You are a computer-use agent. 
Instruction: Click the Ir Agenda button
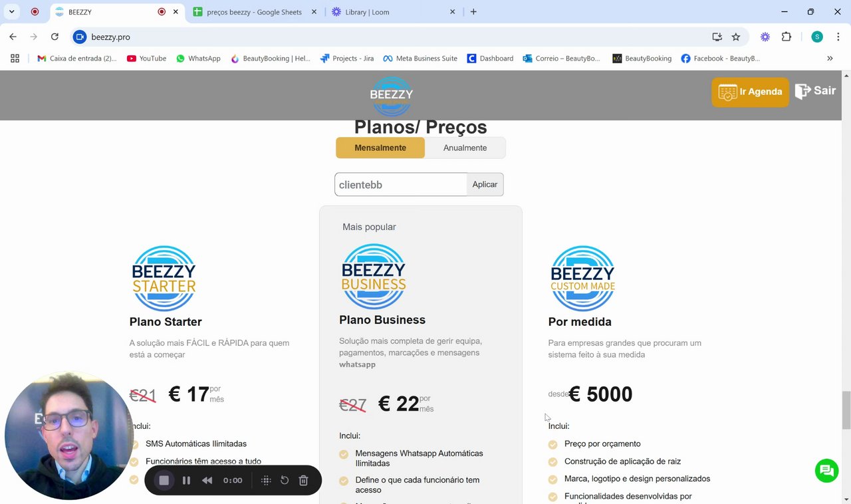[750, 92]
